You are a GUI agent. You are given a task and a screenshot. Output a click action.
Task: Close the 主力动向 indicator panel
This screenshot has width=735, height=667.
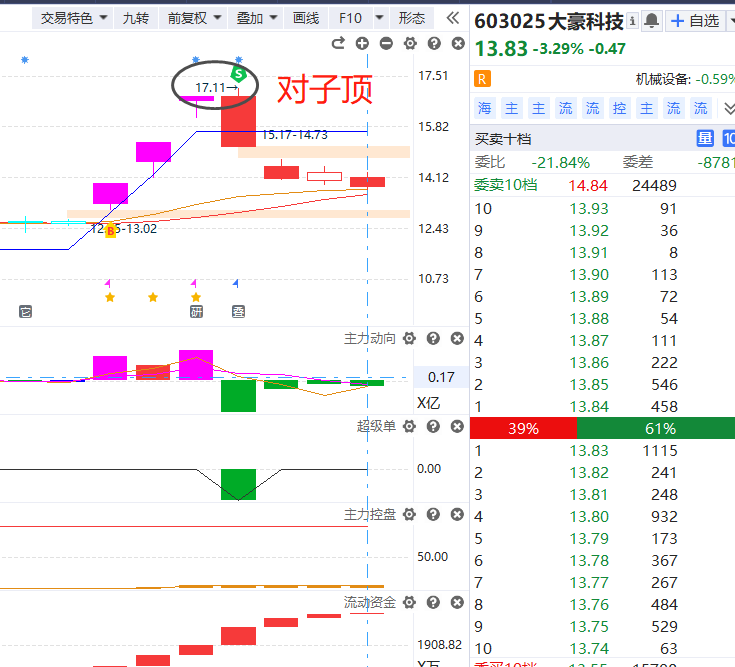[x=457, y=338]
